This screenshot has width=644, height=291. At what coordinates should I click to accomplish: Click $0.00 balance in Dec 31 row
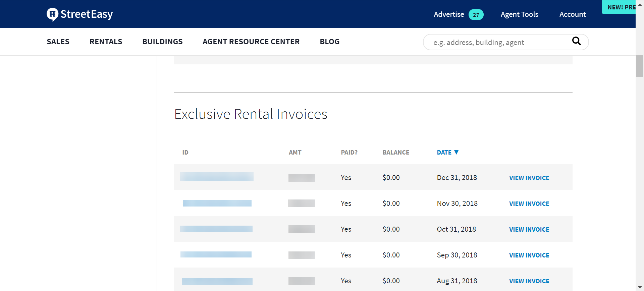[x=391, y=178]
